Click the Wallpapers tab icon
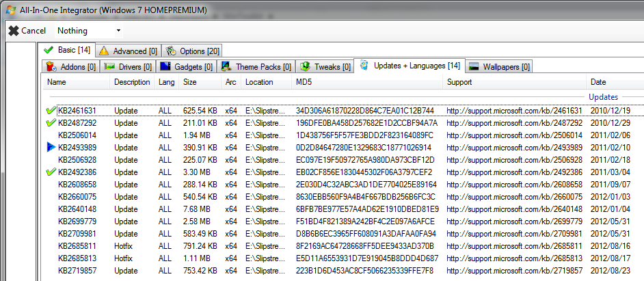Screen dimensions: 644x281 (x=474, y=67)
